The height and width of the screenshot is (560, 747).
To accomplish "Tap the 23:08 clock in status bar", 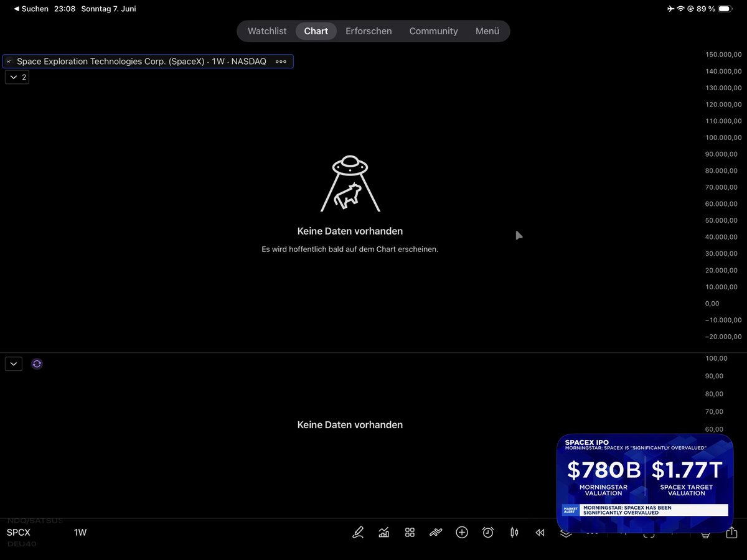I will [x=65, y=9].
